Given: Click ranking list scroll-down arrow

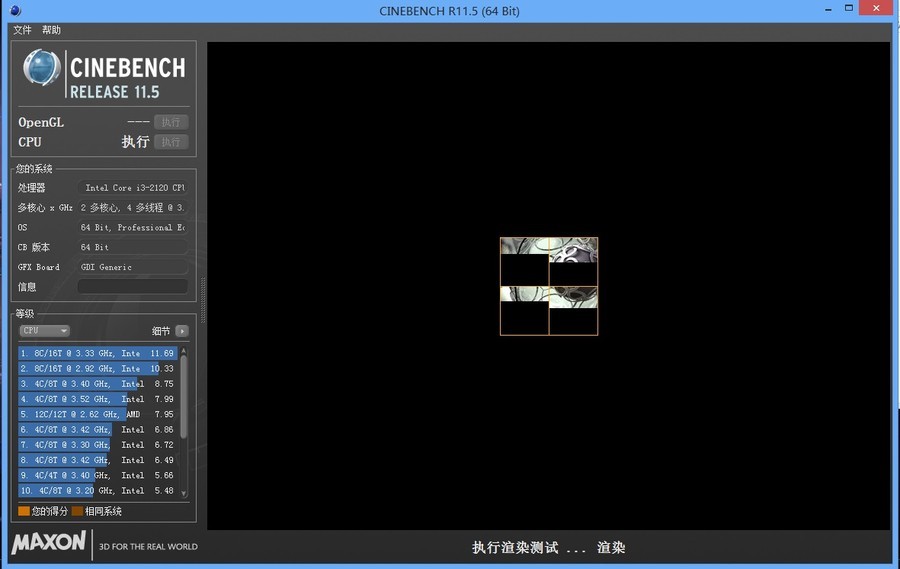Looking at the screenshot, I should [x=183, y=493].
